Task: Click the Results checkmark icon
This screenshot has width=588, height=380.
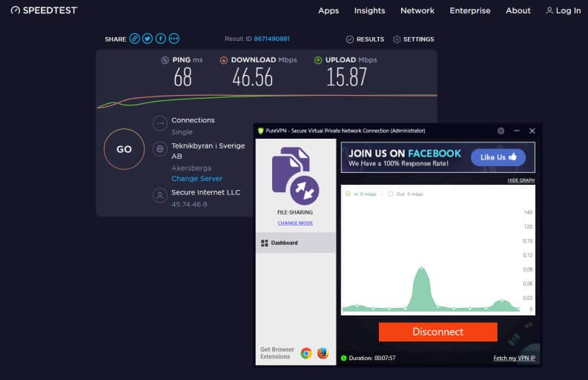Action: click(x=350, y=39)
